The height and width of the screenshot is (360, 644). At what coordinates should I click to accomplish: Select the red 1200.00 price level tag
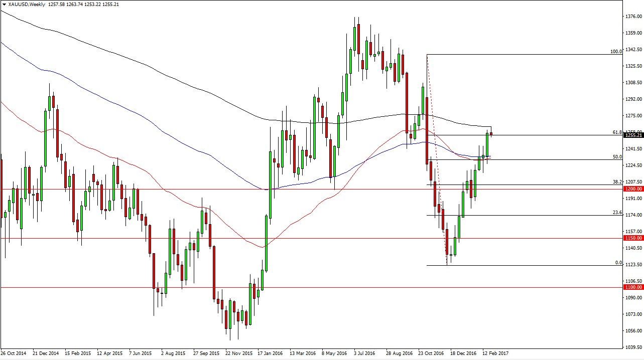pos(634,189)
